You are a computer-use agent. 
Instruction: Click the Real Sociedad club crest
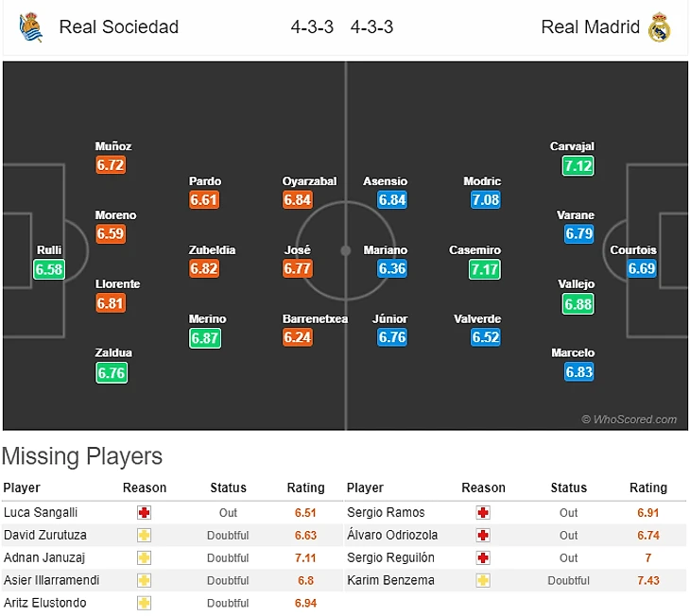tap(30, 27)
